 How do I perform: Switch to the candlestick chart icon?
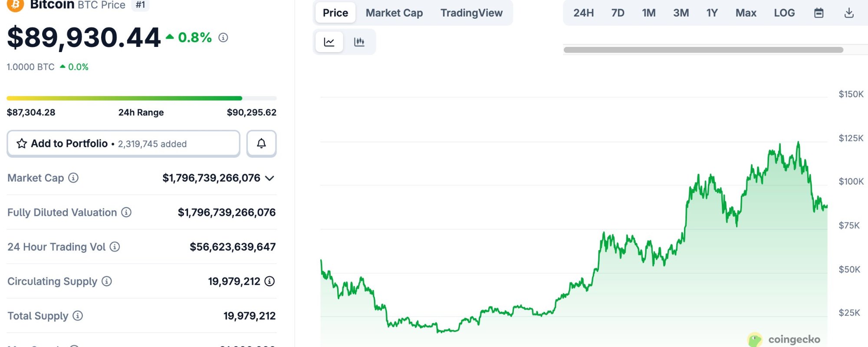360,41
